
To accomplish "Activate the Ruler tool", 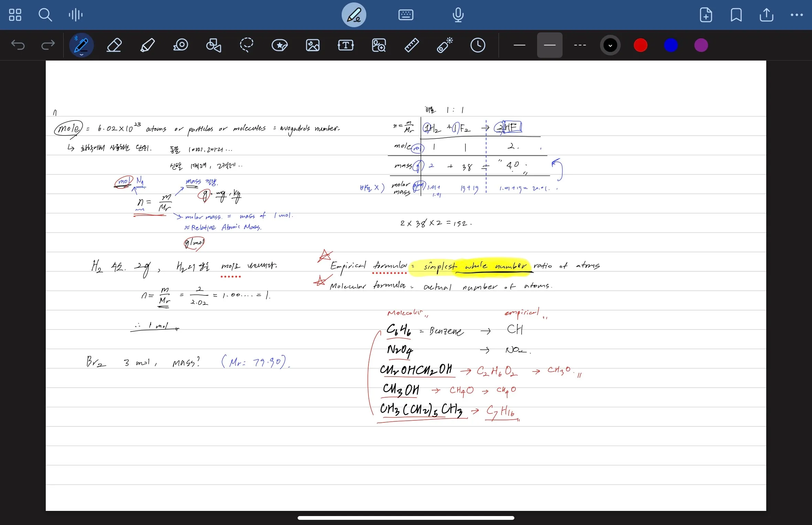I will click(x=412, y=45).
